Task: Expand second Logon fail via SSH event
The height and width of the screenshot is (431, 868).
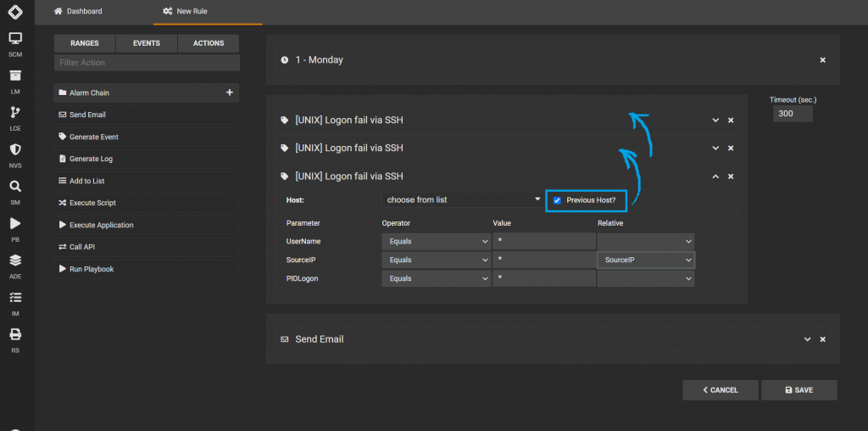Action: (715, 148)
